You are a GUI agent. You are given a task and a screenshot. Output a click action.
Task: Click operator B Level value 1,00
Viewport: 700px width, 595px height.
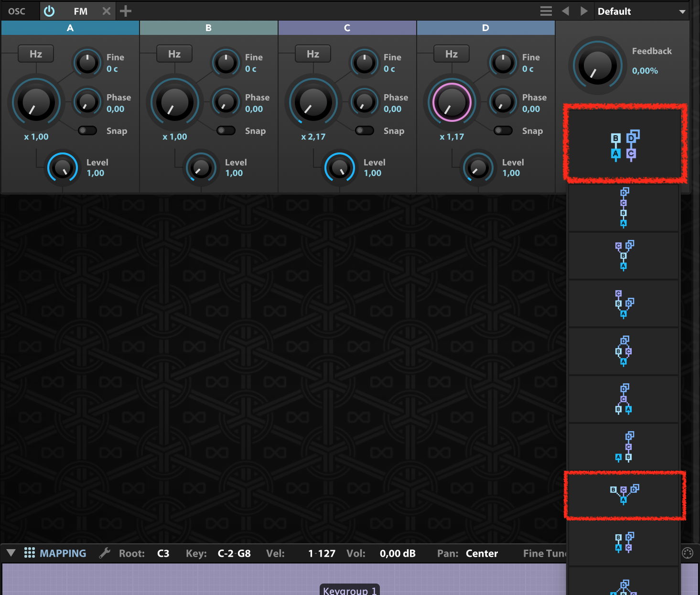click(234, 173)
